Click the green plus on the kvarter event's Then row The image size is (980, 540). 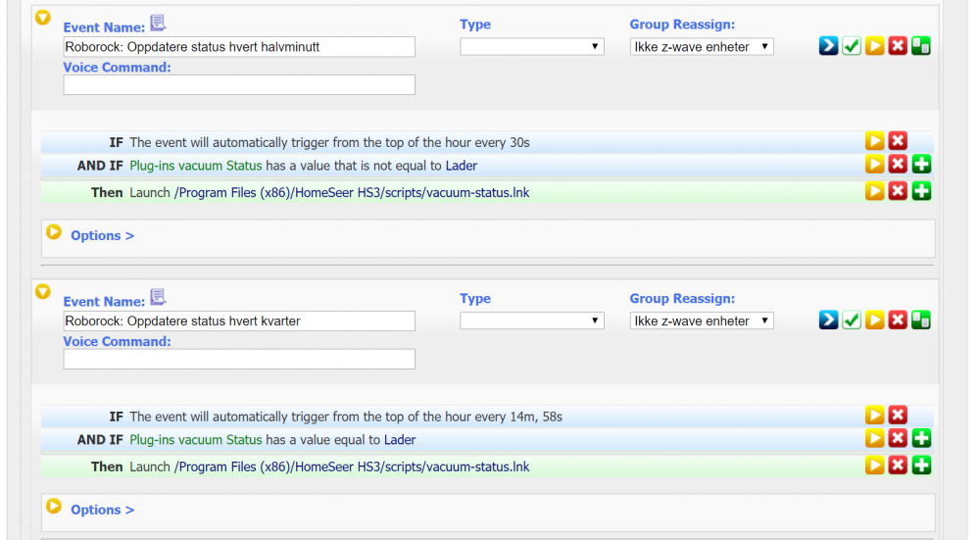click(921, 466)
